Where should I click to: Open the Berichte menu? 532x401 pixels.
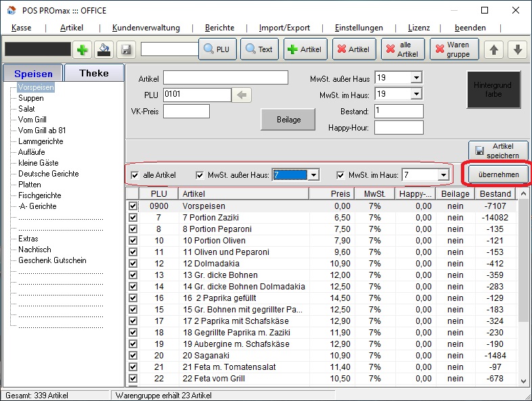(x=219, y=28)
